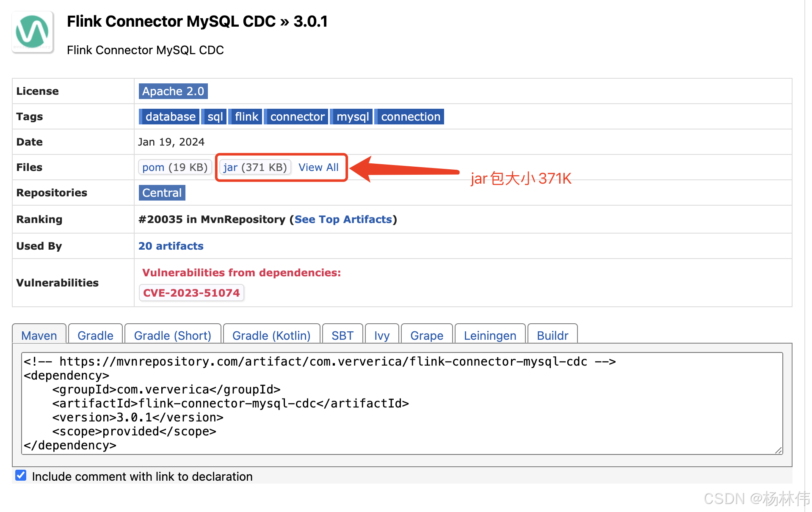Click the "View All" files link
The width and height of the screenshot is (812, 512).
[319, 167]
